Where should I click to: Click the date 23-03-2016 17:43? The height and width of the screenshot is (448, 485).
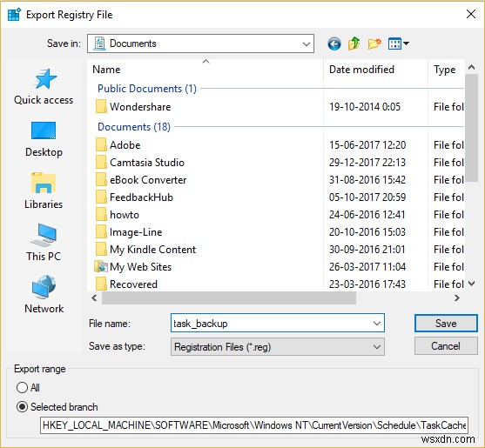[x=367, y=284]
